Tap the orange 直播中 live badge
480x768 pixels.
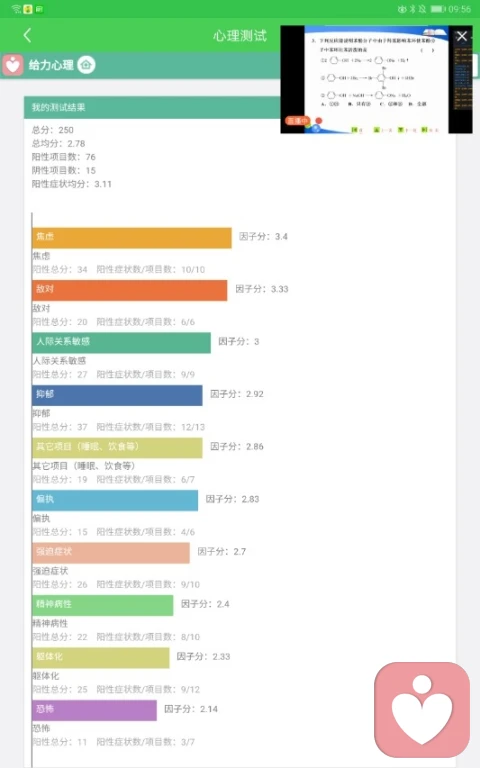(x=297, y=120)
